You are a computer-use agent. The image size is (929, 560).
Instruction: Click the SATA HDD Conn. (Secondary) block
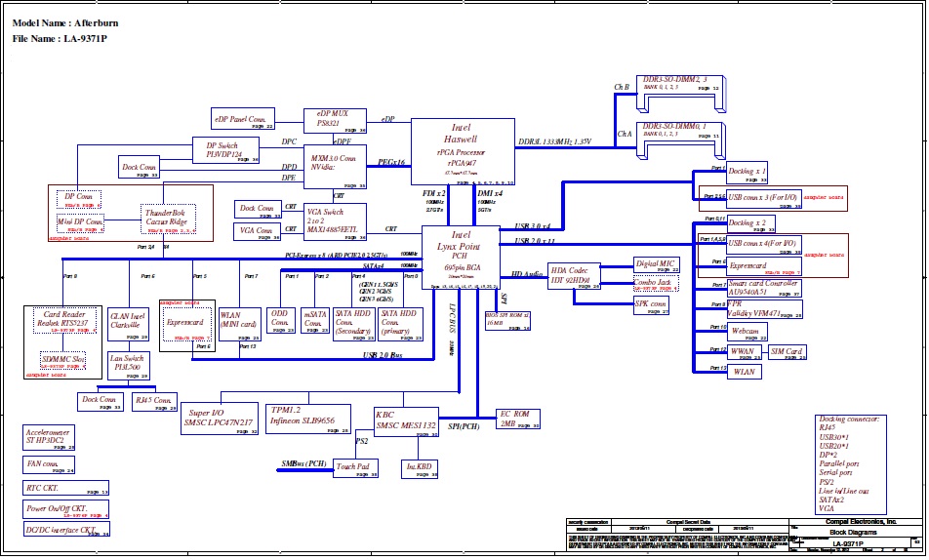pyautogui.click(x=353, y=325)
